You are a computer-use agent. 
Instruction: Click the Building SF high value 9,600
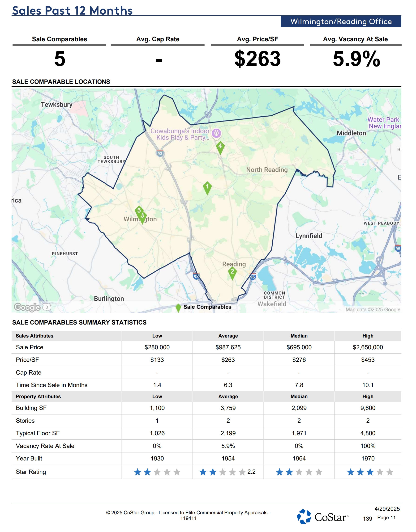(x=368, y=408)
